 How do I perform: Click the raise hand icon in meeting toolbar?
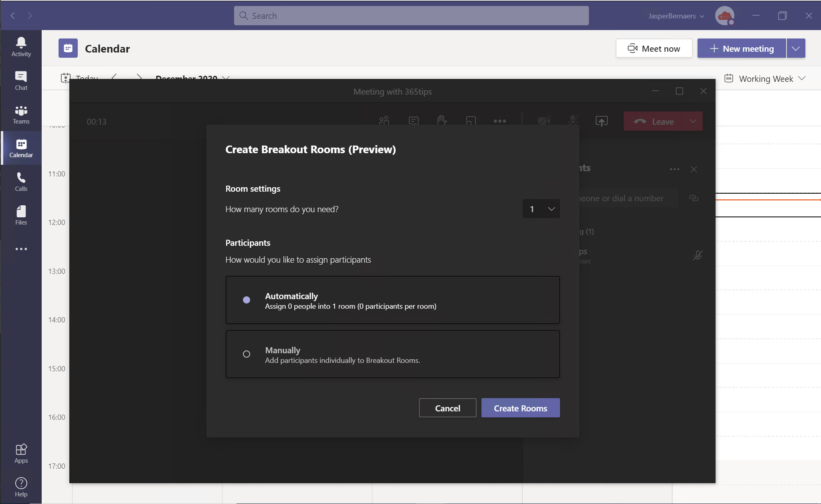point(442,121)
